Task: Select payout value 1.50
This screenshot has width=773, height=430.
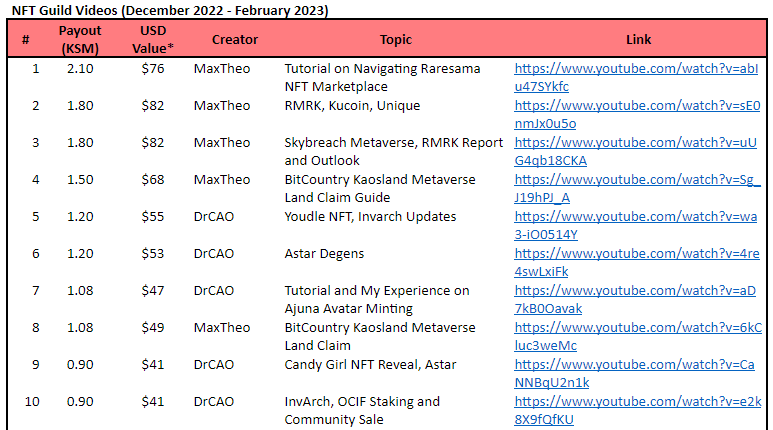Action: pyautogui.click(x=80, y=179)
